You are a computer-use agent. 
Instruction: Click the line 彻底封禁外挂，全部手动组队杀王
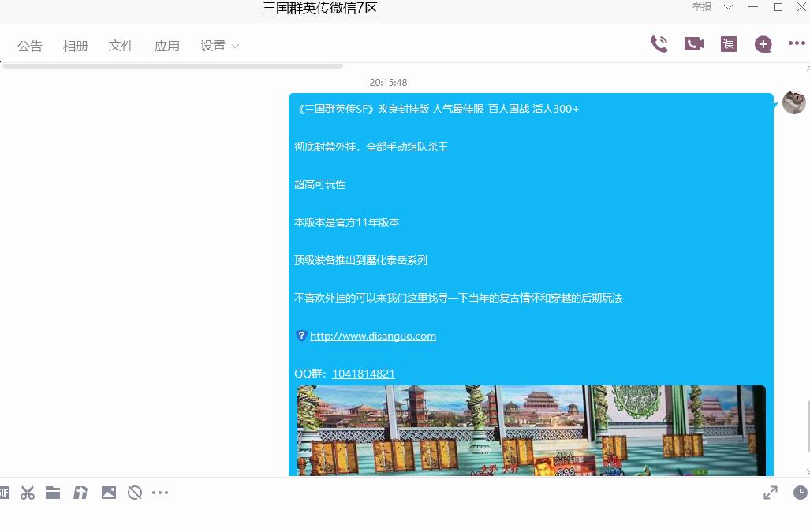[371, 147]
